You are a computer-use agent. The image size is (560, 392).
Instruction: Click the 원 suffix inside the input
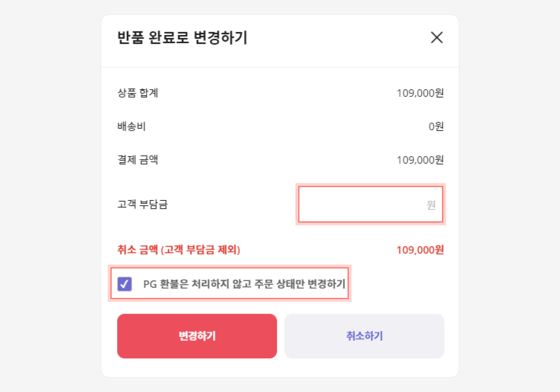pos(431,205)
